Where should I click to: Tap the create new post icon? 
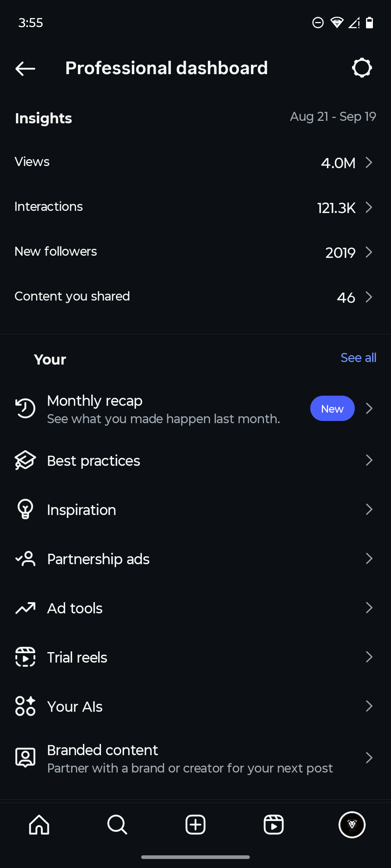tap(195, 825)
